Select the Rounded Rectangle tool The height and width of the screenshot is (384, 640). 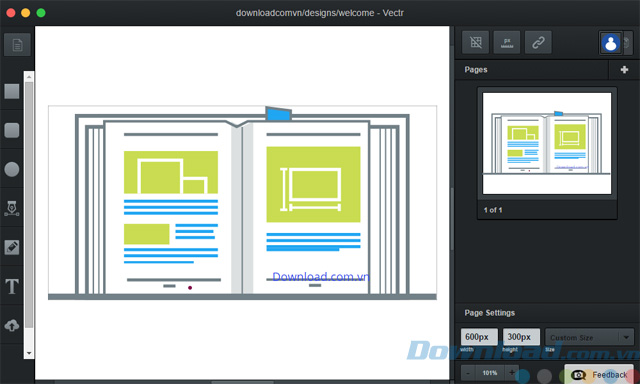coord(12,130)
